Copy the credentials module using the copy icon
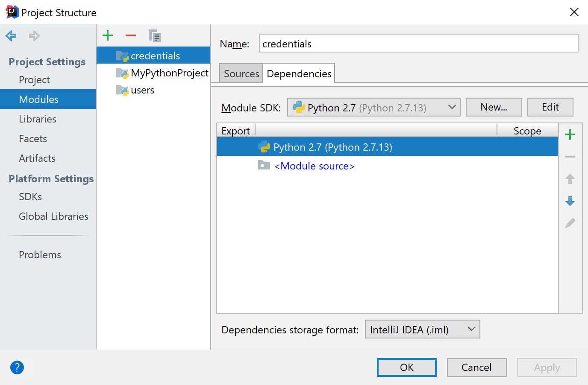Screen dimensions: 588x385 pyautogui.click(x=155, y=35)
